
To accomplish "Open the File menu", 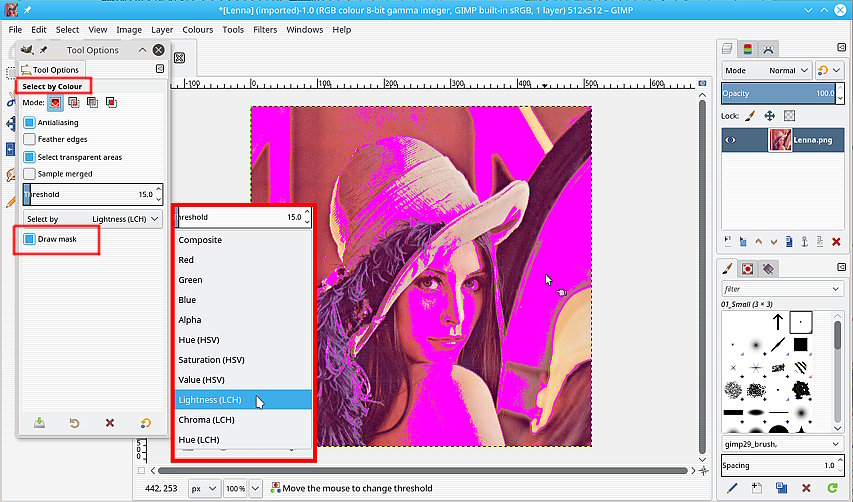I will click(x=15, y=29).
